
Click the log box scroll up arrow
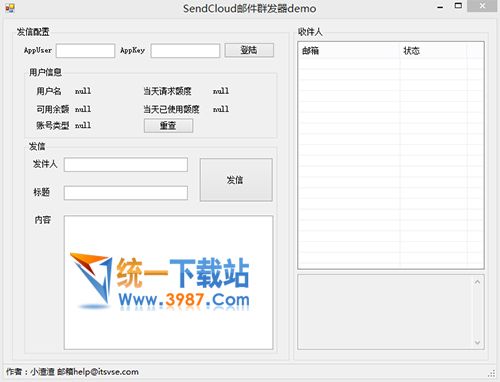pos(477,282)
